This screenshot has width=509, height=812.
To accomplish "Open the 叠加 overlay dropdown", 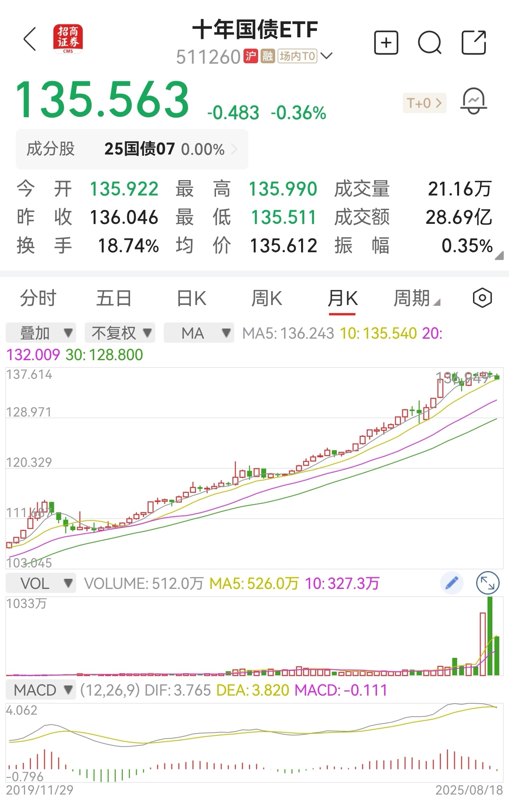I will tap(41, 333).
